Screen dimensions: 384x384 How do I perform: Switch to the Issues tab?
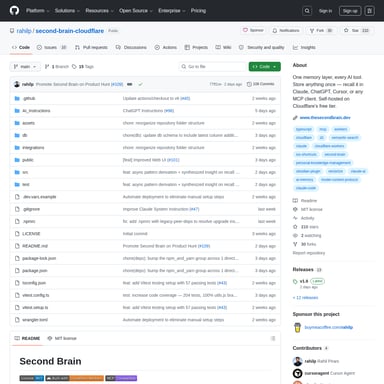[x=52, y=47]
